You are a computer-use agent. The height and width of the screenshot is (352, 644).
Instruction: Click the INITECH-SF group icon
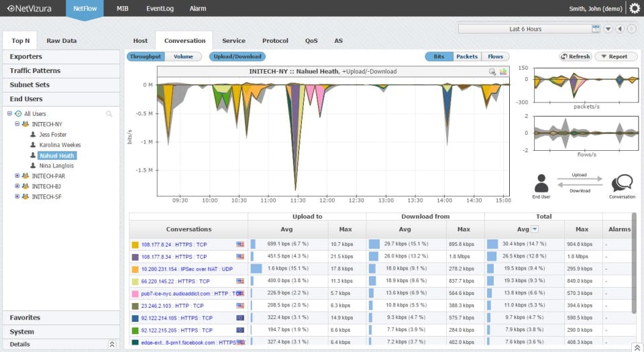pos(25,196)
